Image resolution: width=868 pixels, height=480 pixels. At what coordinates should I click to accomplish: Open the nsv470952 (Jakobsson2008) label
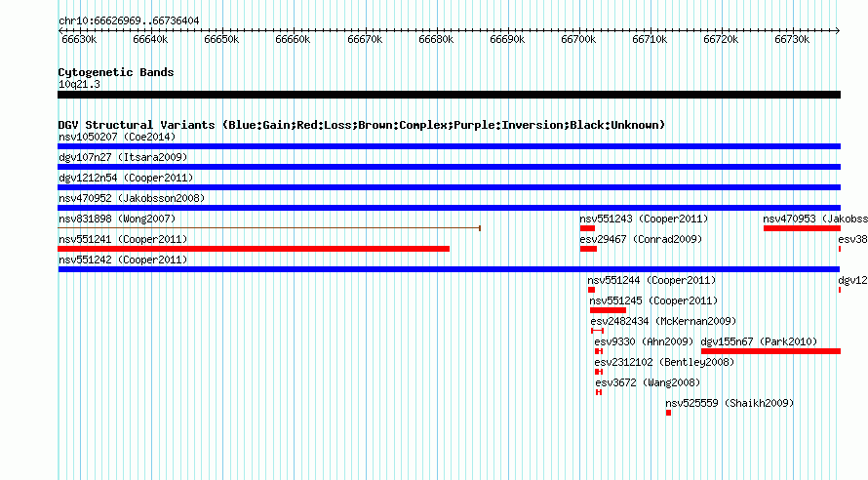click(132, 198)
